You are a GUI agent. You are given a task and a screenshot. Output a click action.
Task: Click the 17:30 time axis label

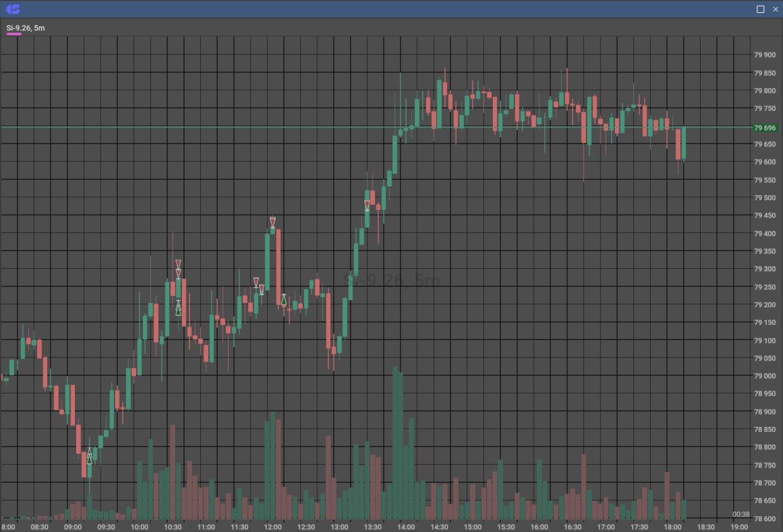(x=639, y=527)
